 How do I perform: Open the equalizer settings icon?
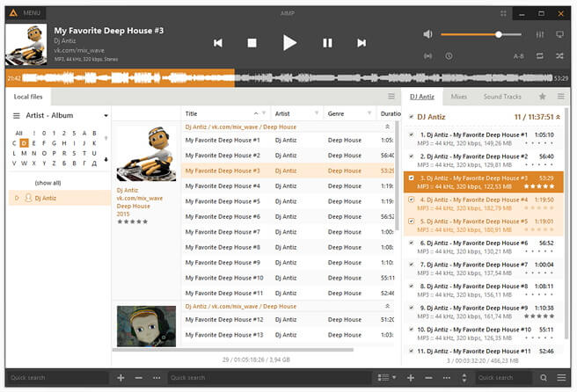coord(540,34)
